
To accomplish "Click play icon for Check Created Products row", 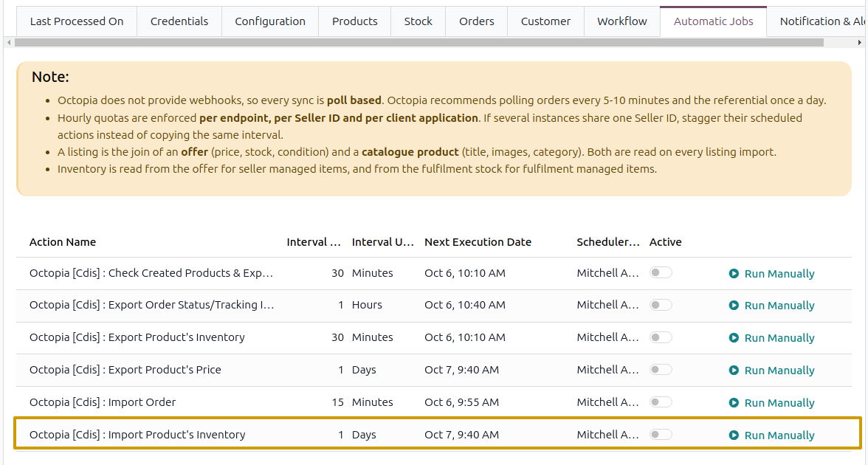I will (734, 273).
